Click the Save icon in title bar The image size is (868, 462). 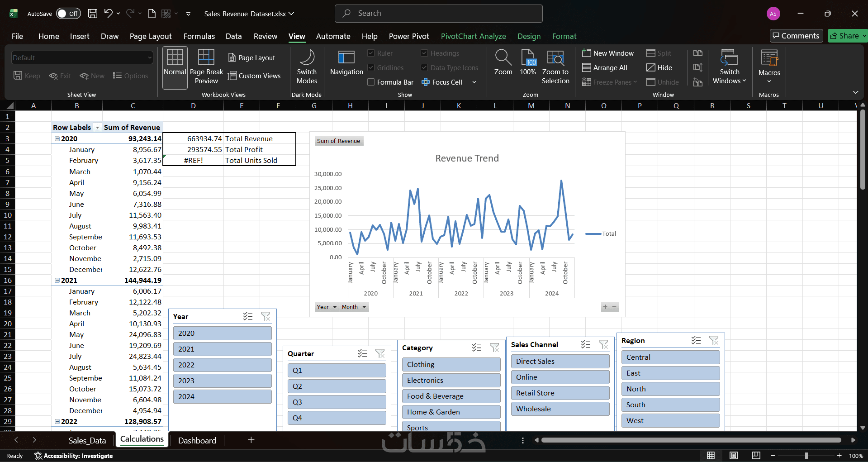pos(93,14)
